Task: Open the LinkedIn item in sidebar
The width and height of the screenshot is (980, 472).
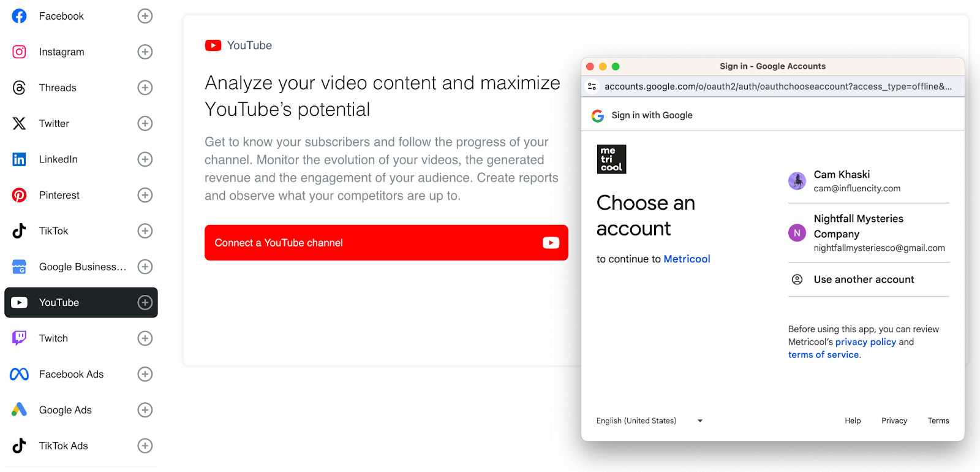Action: coord(81,159)
